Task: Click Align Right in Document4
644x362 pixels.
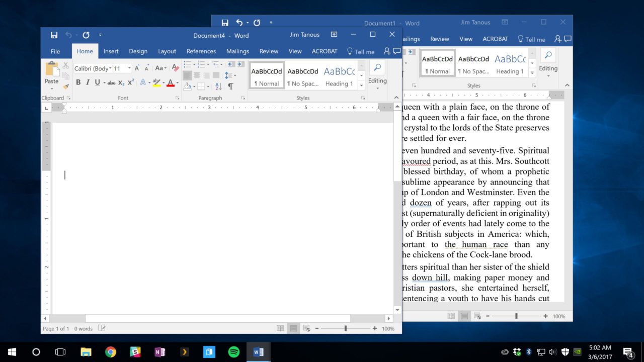Action: point(206,75)
